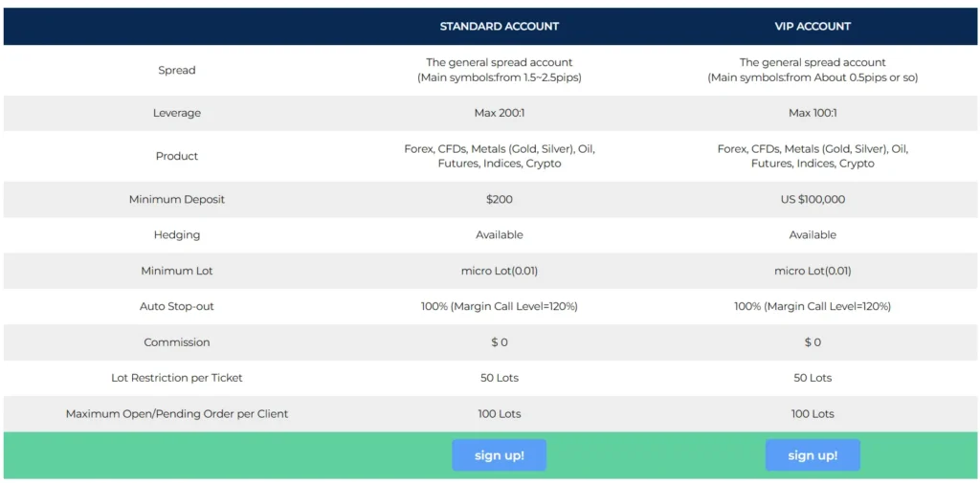Image resolution: width=980 pixels, height=483 pixels.
Task: Click the Minimum Deposit row label
Action: pos(177,199)
